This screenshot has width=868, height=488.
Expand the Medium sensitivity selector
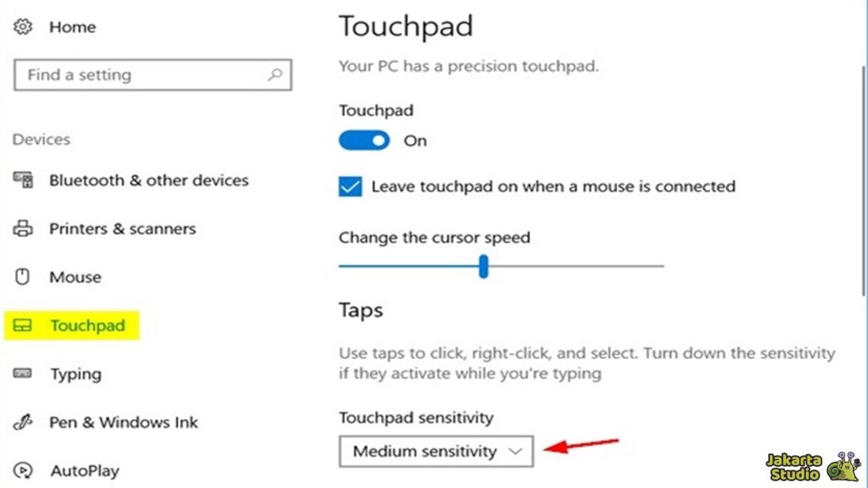tap(435, 451)
